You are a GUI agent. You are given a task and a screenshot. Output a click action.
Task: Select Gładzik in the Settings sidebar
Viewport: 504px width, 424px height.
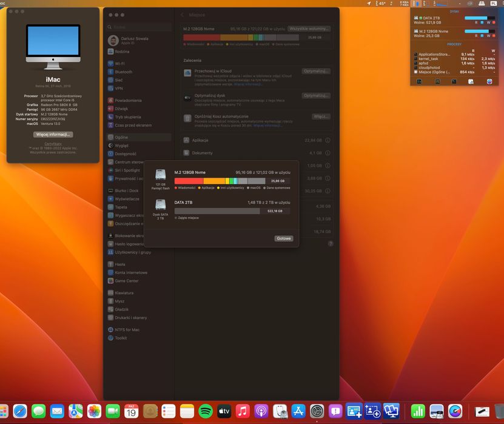click(139, 309)
